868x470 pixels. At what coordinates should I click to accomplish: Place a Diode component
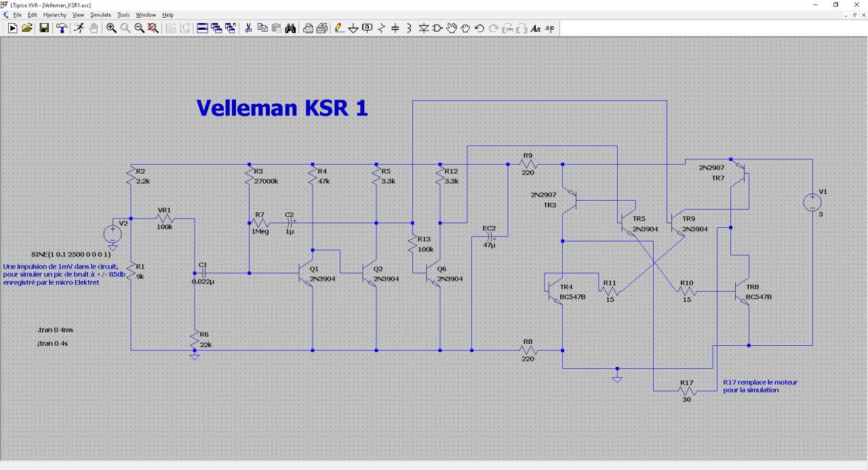click(x=424, y=28)
